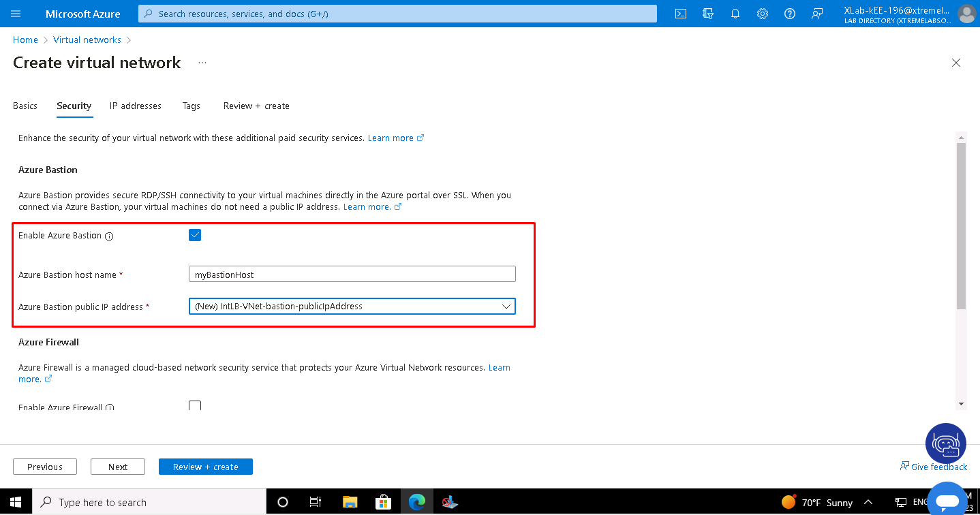Open the Notifications bell

[x=735, y=13]
